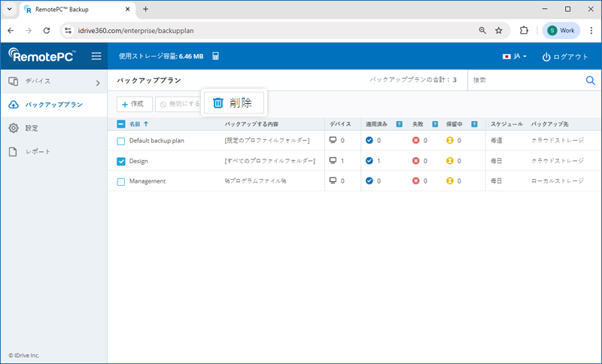Image resolution: width=602 pixels, height=364 pixels.
Task: Click the browser address bar URL
Action: tap(136, 31)
